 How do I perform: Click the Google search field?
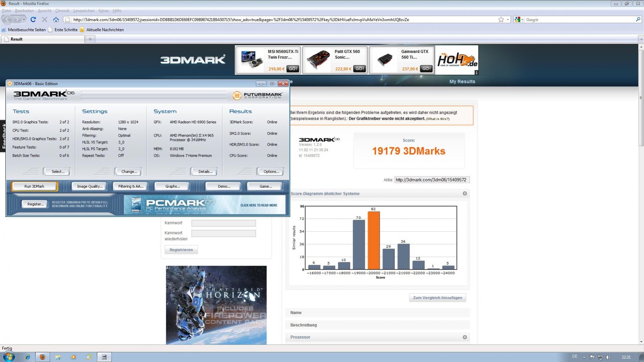click(x=579, y=19)
